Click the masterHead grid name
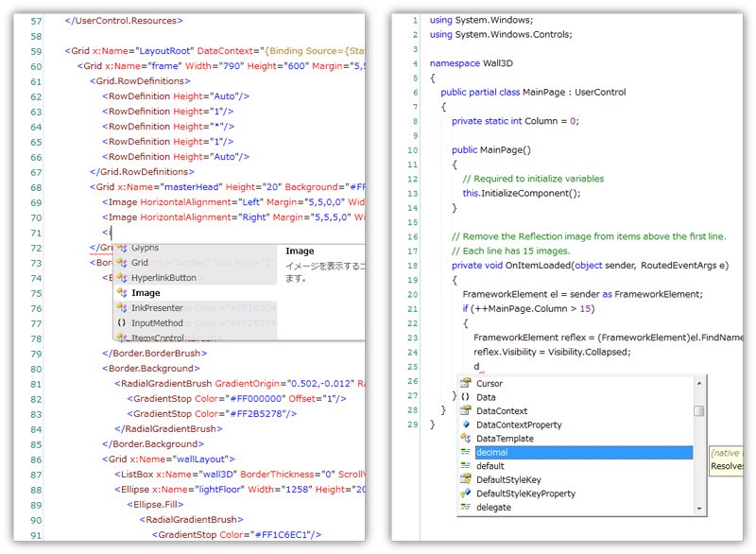This screenshot has height=554, width=756. pyautogui.click(x=192, y=187)
